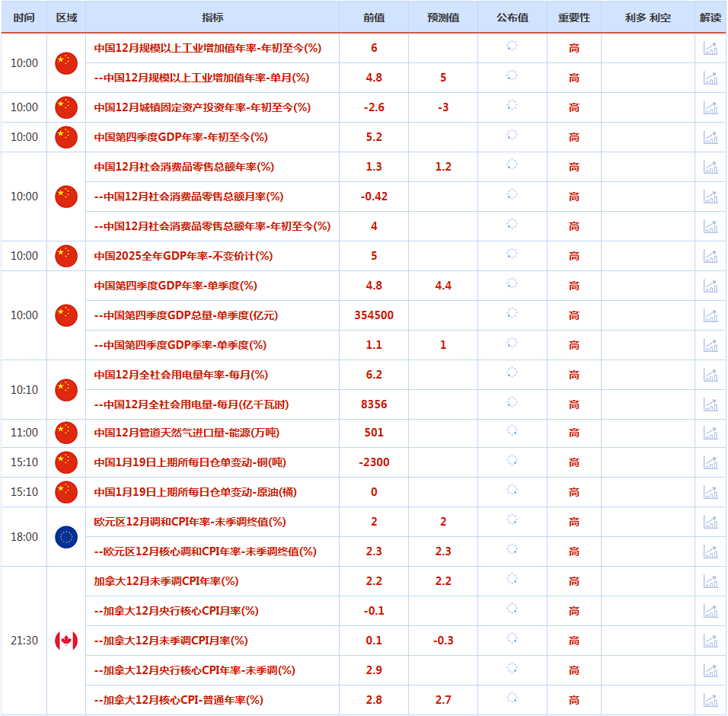Open chart icon for 中国12月城镇固定资产投资年率 row
The image size is (728, 716).
710,107
